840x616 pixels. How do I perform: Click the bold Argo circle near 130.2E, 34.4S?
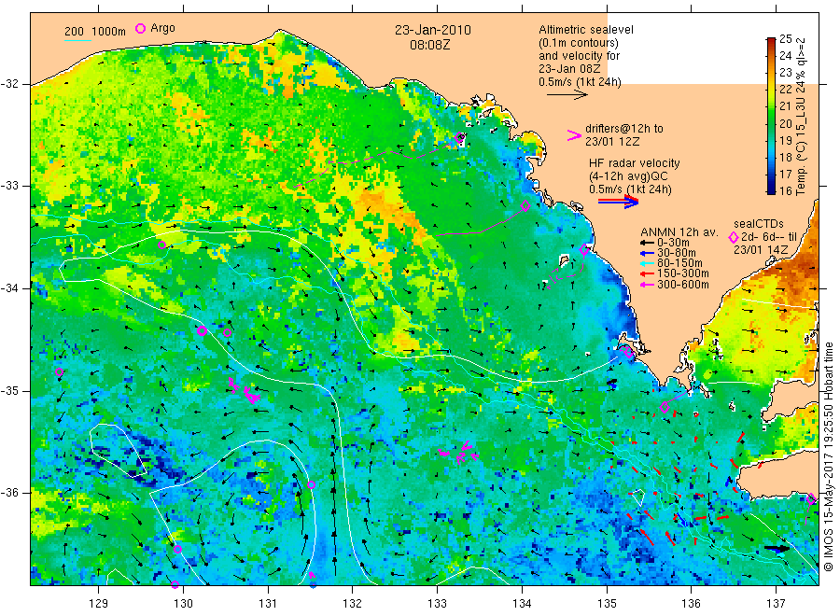coord(202,331)
